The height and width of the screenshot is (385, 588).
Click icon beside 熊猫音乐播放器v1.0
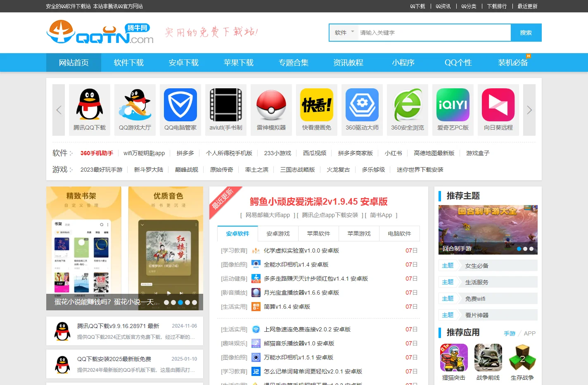pos(256,343)
